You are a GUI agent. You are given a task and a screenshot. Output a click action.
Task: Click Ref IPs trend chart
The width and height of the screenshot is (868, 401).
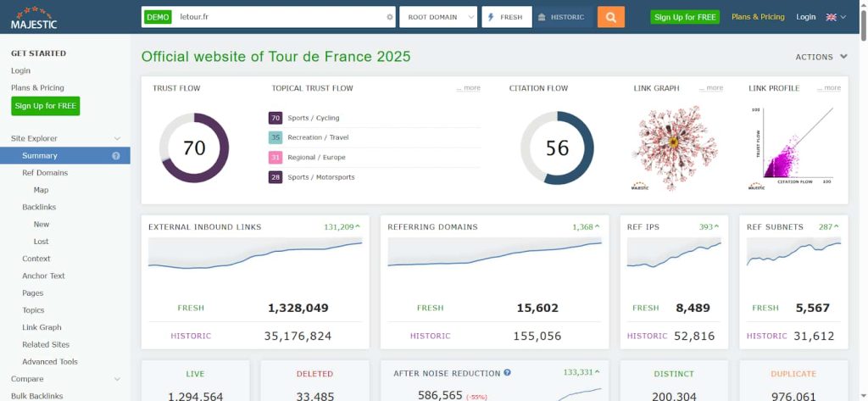click(x=674, y=256)
